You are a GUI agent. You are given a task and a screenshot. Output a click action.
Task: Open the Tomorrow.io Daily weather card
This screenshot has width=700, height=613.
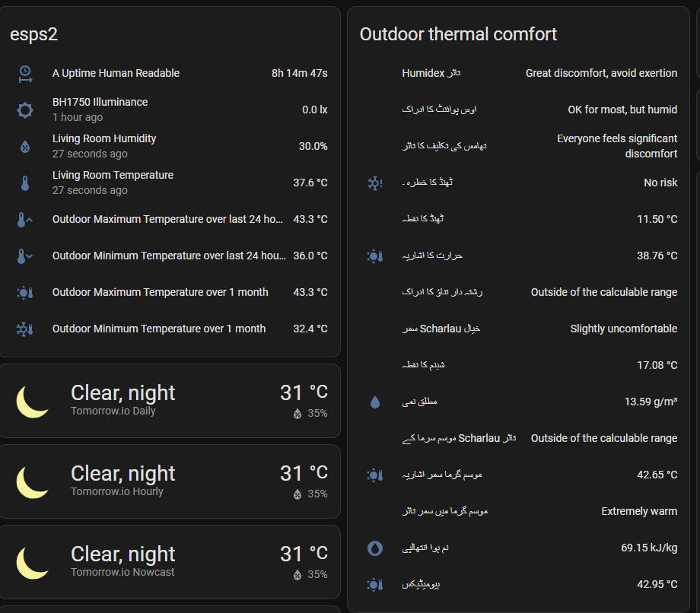click(x=170, y=401)
